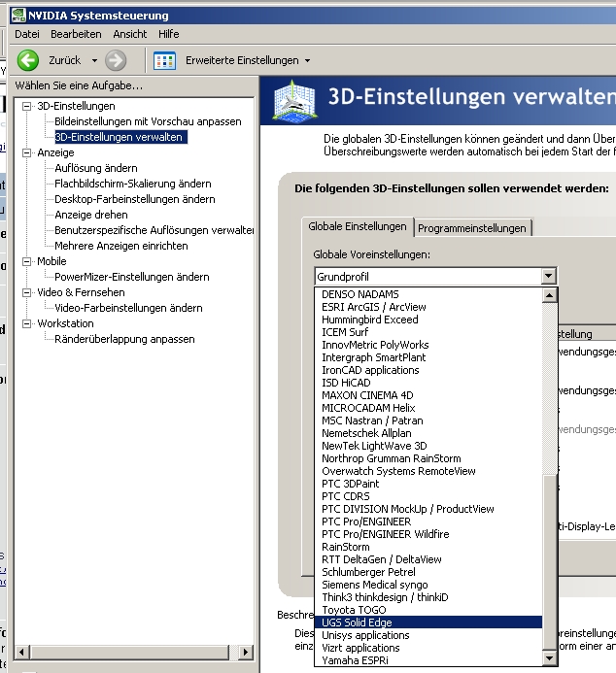Click the 3D settings header icon
Image resolution: width=616 pixels, height=673 pixels.
pyautogui.click(x=294, y=100)
